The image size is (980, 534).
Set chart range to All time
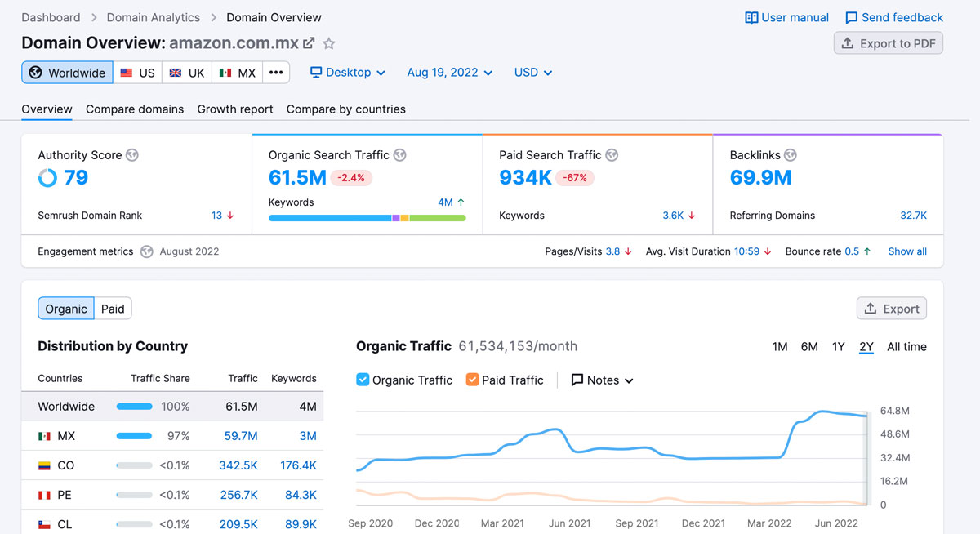(906, 346)
